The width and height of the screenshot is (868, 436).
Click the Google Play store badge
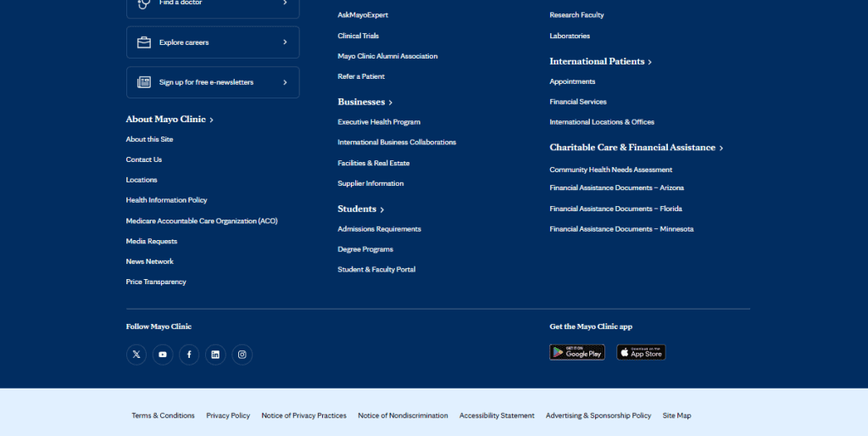[x=576, y=352]
